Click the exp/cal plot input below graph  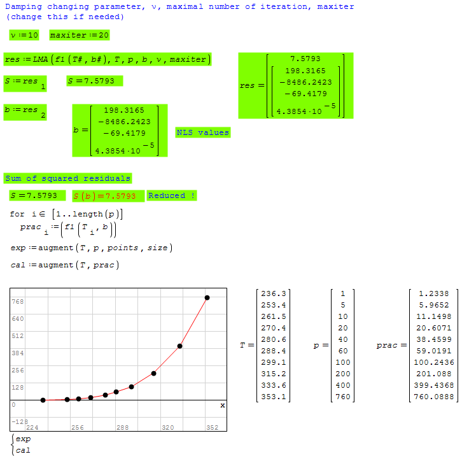[x=22, y=444]
